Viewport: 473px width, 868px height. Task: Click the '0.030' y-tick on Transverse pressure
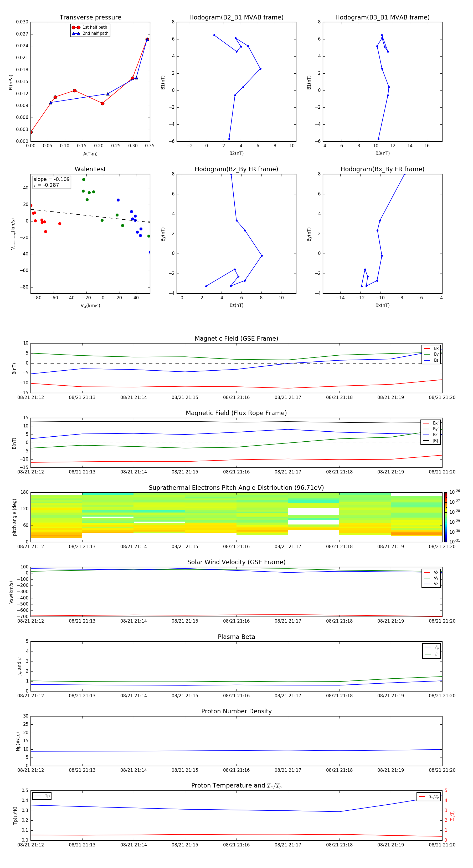pos(22,22)
